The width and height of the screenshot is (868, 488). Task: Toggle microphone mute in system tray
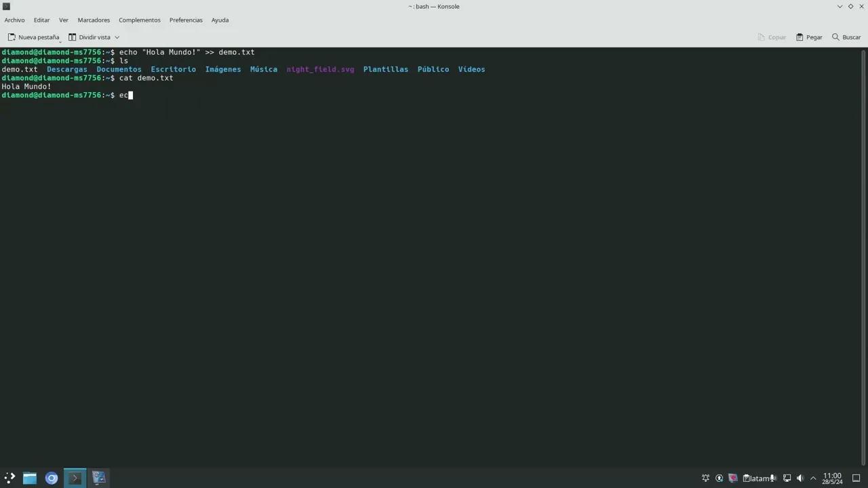[x=773, y=478]
